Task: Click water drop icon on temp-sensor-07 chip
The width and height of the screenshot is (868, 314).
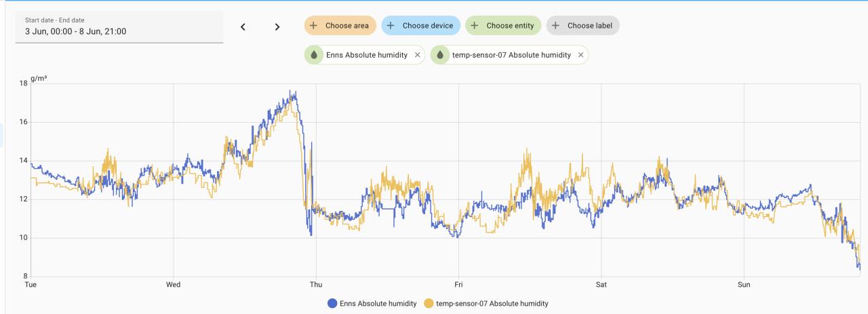Action: [x=441, y=55]
